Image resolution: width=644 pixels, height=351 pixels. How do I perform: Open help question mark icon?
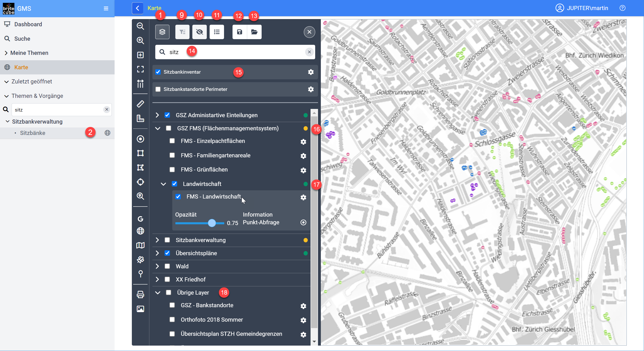tap(622, 8)
